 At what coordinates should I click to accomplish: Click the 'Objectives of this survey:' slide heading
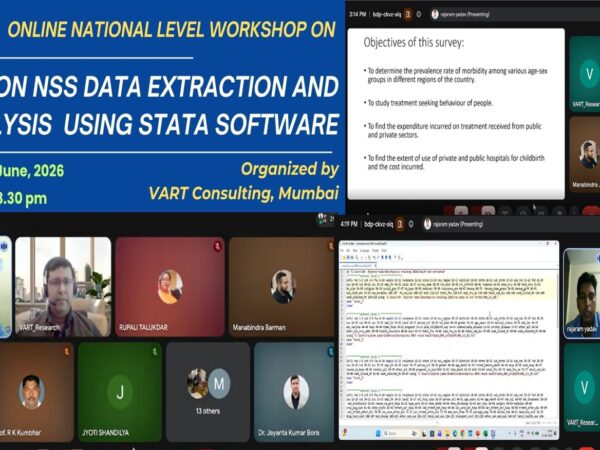tap(413, 42)
